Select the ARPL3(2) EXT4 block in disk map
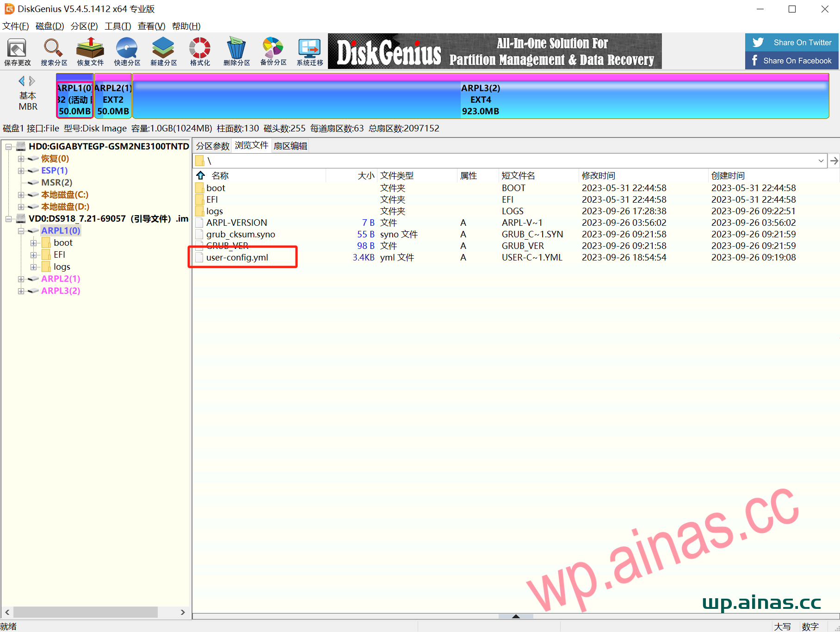This screenshot has width=840, height=632. (481, 96)
